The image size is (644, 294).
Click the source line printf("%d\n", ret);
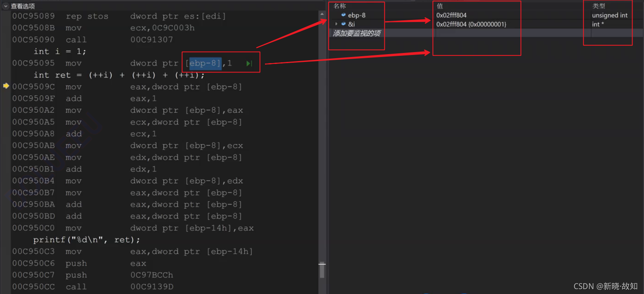(86, 240)
